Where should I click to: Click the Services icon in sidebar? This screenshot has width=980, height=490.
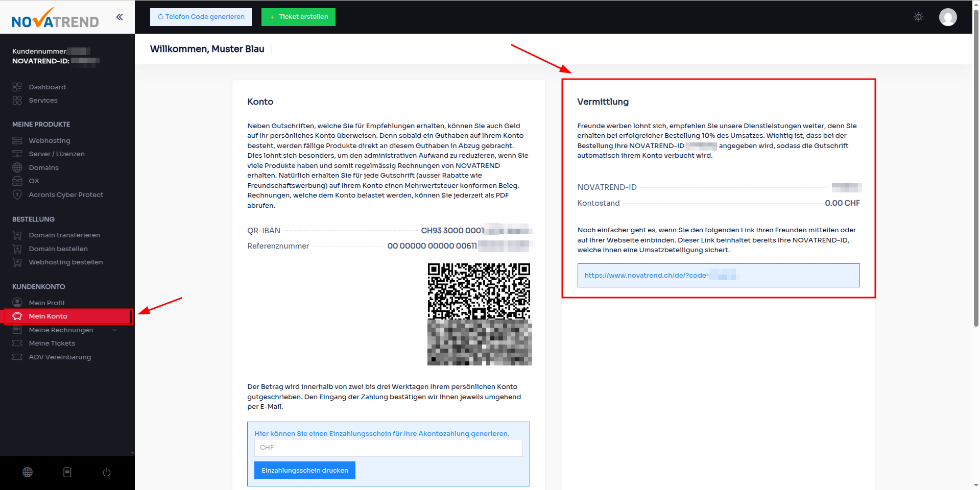click(x=17, y=101)
